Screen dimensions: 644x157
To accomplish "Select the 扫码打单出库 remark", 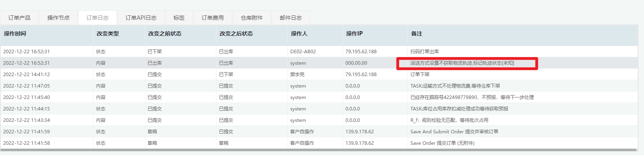I will [424, 52].
